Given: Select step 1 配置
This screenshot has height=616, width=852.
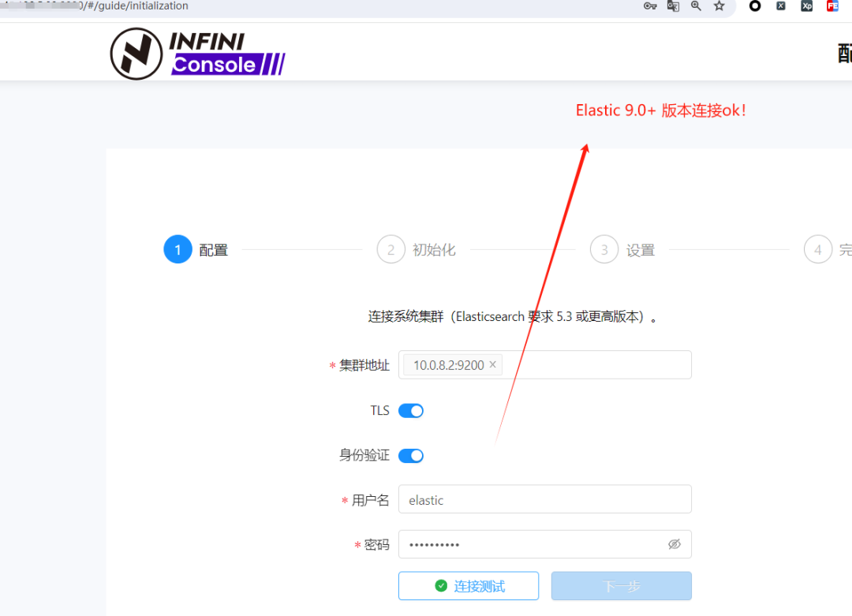Looking at the screenshot, I should 196,249.
